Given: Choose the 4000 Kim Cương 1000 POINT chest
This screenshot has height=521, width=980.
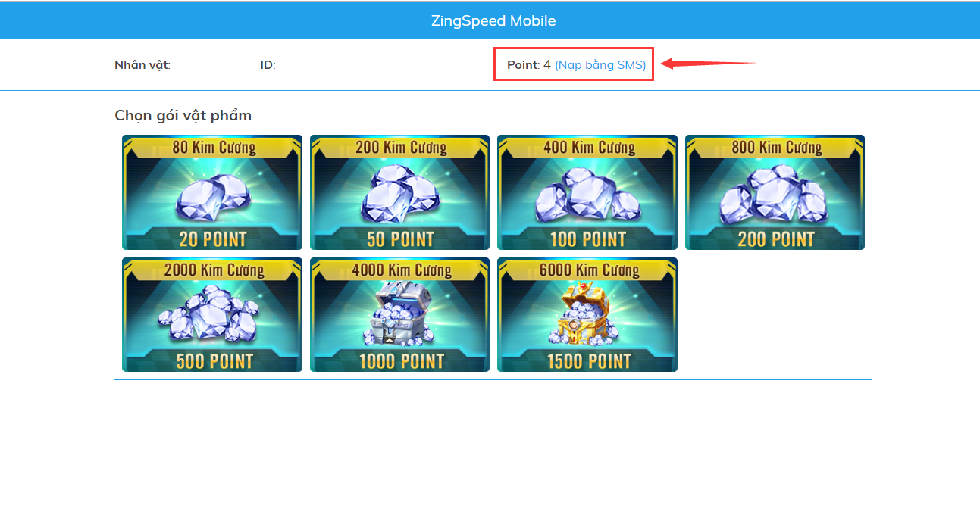Looking at the screenshot, I should tap(399, 315).
